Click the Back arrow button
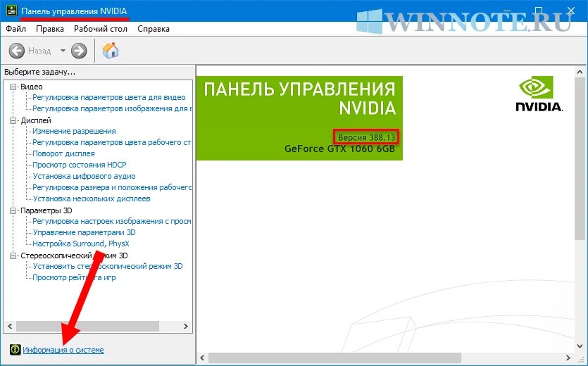Viewport: 588px width, 366px height. pos(16,51)
